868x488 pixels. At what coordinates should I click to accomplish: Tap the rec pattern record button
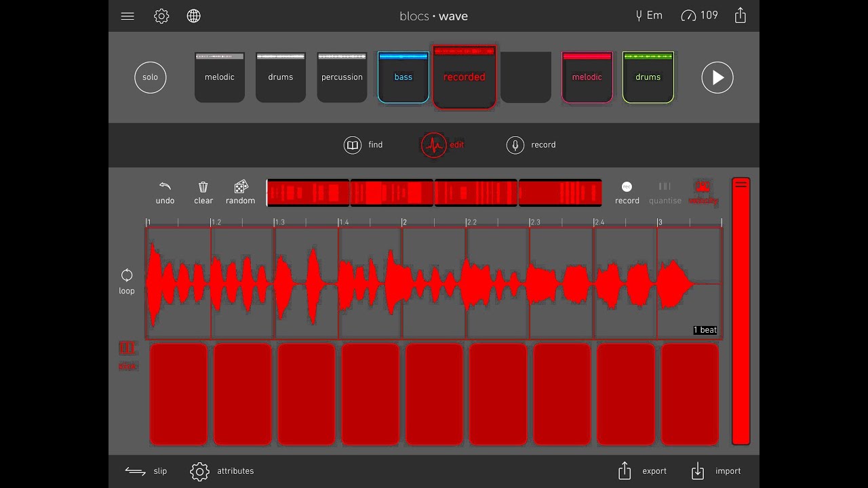pyautogui.click(x=627, y=192)
